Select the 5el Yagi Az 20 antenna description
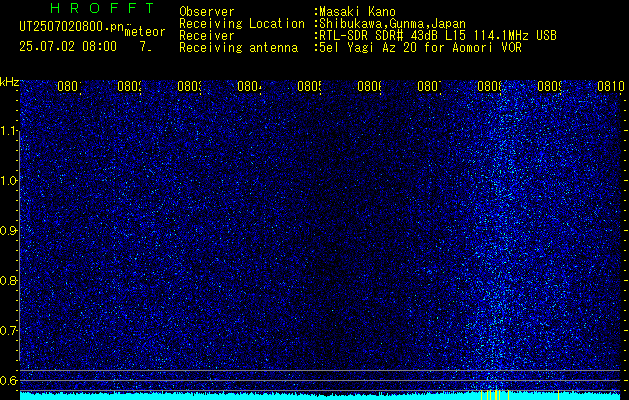629x400 pixels. (x=420, y=48)
